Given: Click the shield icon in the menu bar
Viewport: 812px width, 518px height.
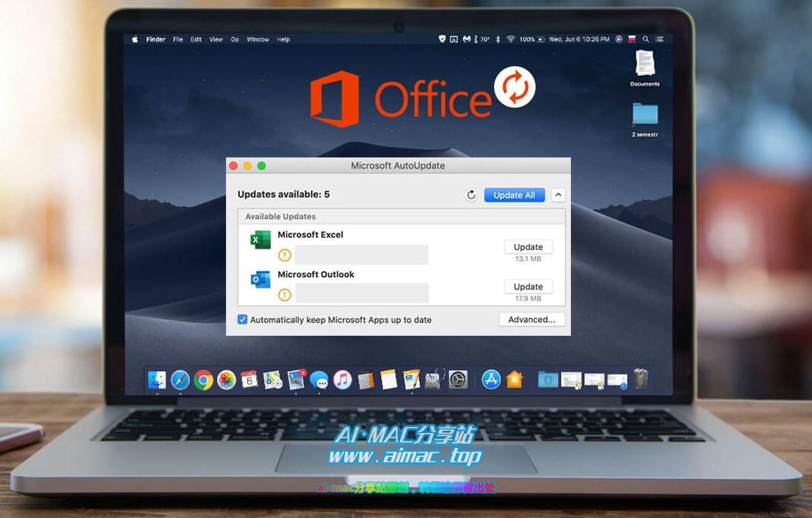Looking at the screenshot, I should click(441, 39).
